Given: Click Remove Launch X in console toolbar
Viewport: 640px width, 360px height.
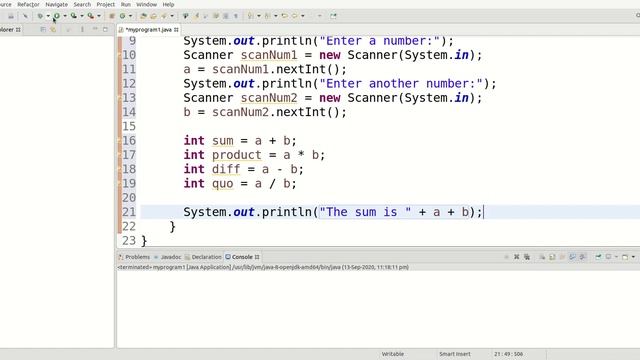Looking at the screenshot, I should [516, 257].
